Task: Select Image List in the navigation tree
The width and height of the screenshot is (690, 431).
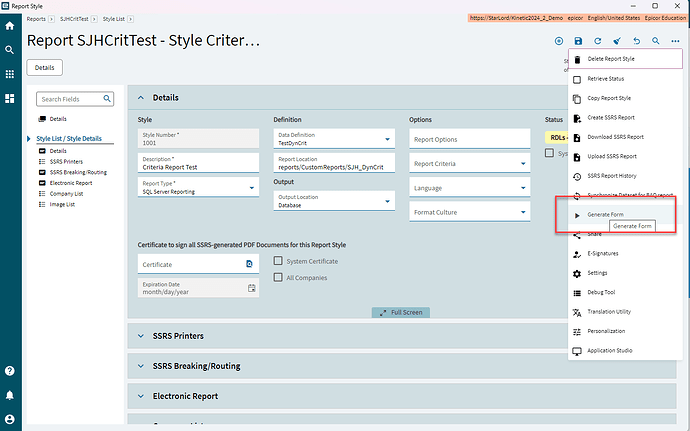Action: pyautogui.click(x=62, y=204)
